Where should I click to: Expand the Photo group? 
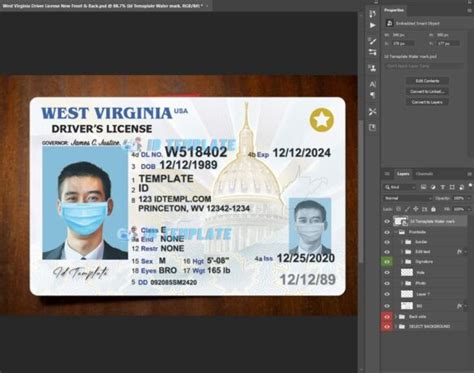tap(402, 283)
